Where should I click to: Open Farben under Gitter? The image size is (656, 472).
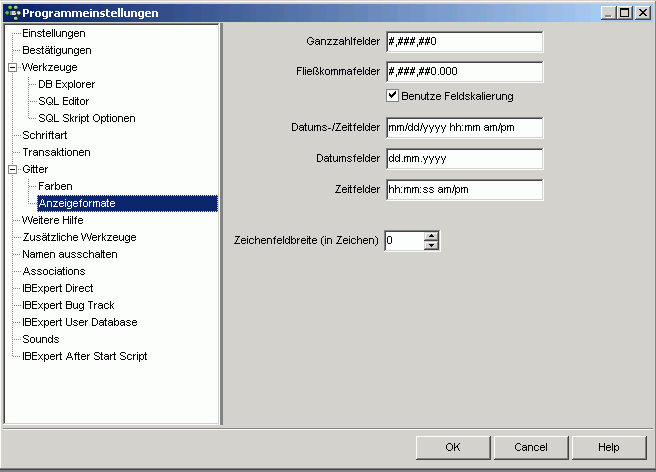55,186
